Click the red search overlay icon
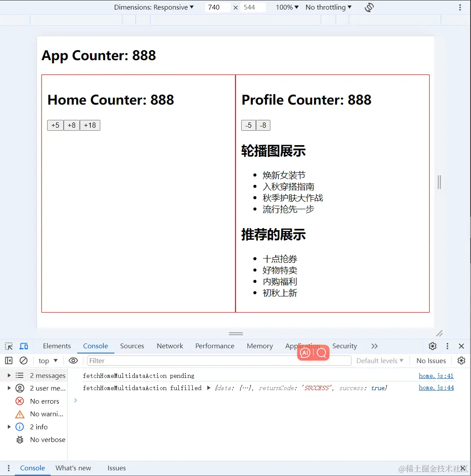 click(x=321, y=353)
